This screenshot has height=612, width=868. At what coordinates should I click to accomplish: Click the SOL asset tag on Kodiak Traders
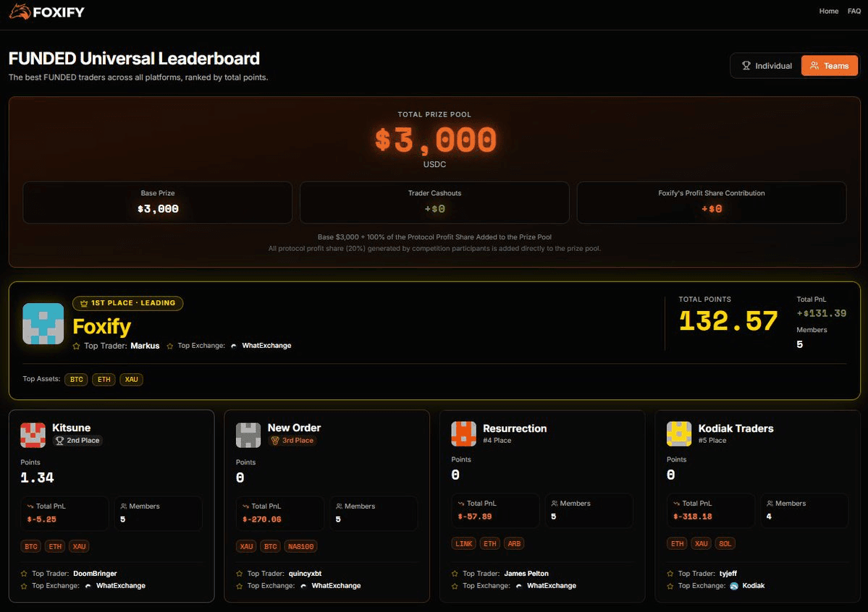coord(725,544)
